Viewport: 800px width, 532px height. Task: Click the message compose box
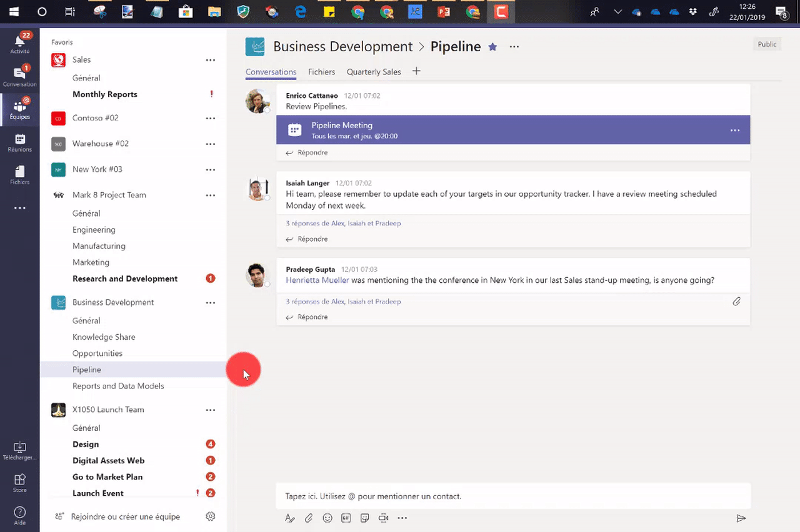(x=513, y=496)
